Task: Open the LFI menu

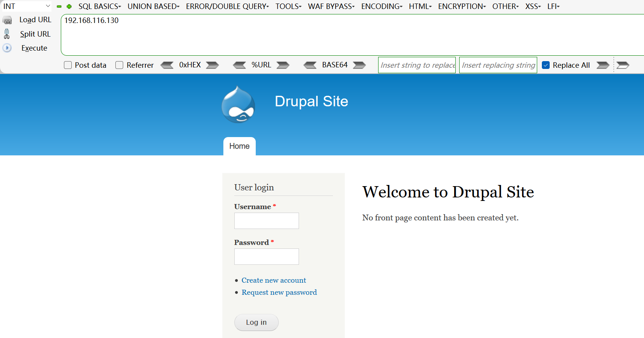Action: pos(554,6)
